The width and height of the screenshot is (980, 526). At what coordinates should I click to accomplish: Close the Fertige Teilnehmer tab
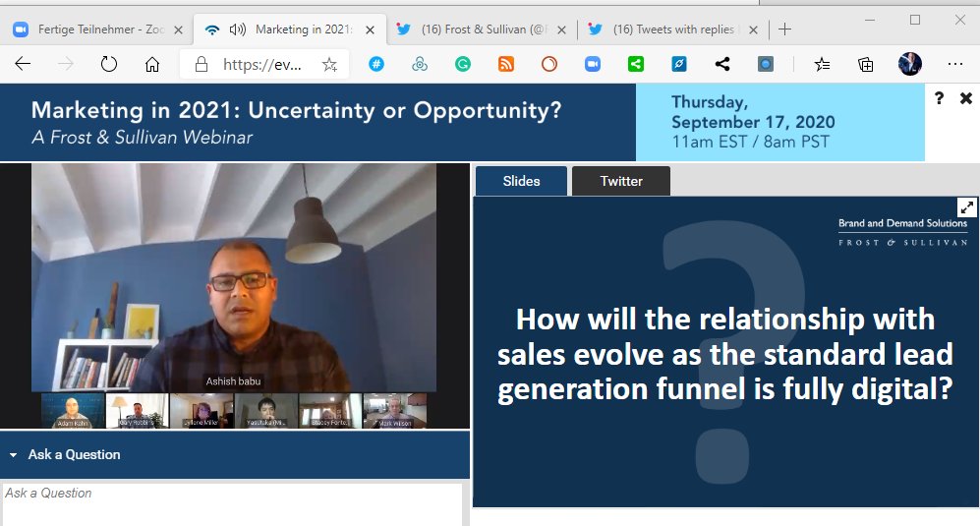(x=178, y=29)
